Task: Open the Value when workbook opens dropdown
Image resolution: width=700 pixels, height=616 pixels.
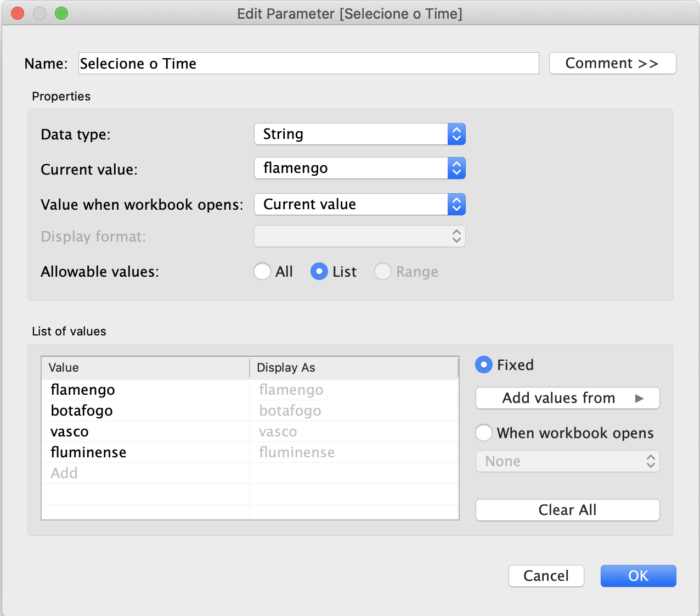Action: click(x=360, y=204)
